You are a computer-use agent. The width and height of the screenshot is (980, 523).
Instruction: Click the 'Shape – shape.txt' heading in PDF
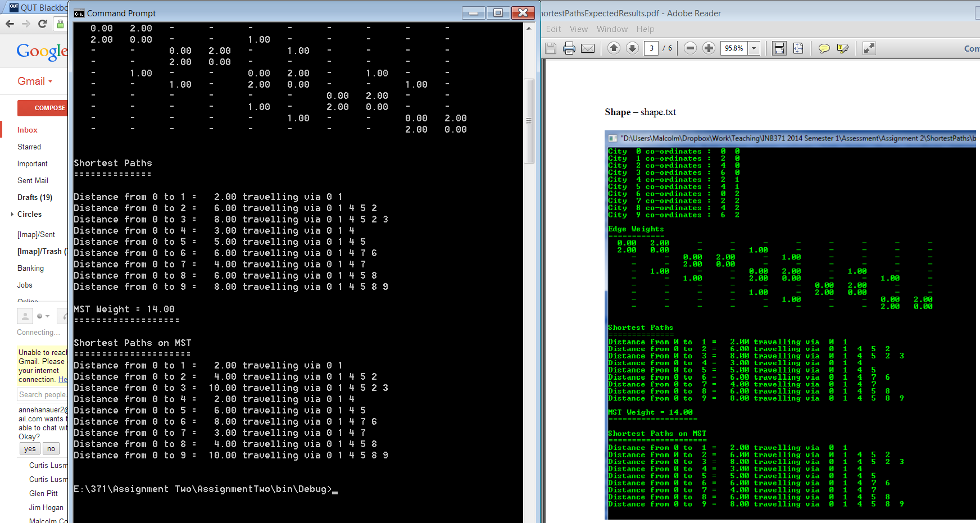pos(640,112)
